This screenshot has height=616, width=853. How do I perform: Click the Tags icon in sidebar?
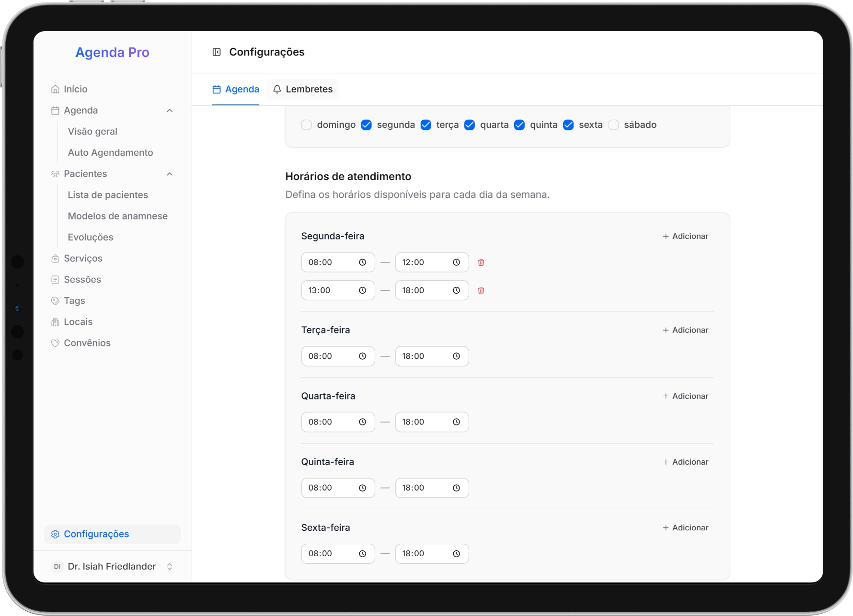tap(56, 301)
